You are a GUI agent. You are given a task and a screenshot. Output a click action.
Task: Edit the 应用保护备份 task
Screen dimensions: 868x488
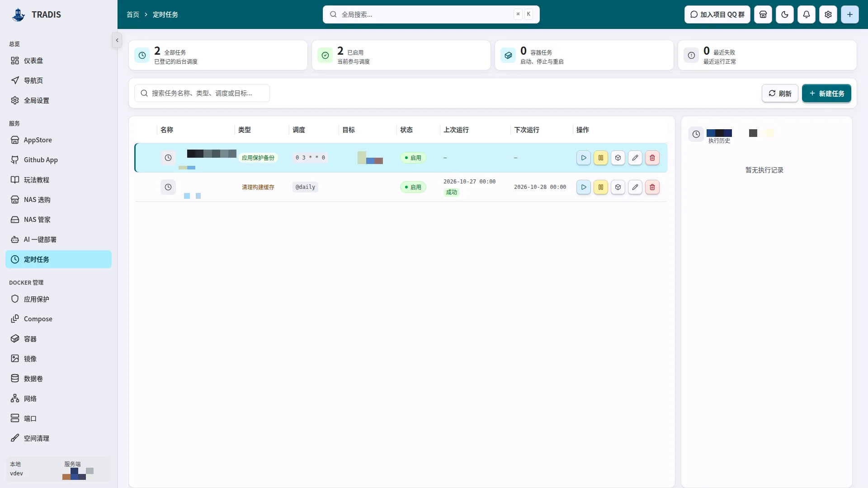pyautogui.click(x=635, y=158)
